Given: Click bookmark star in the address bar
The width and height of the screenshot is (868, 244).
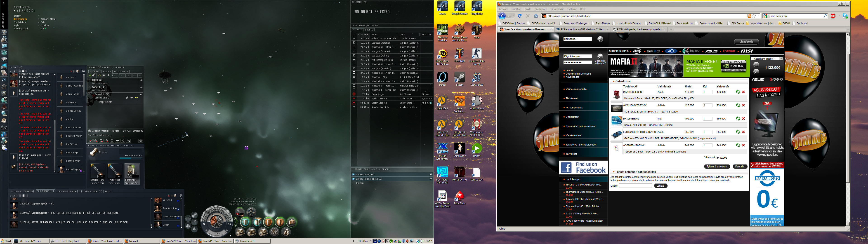Looking at the screenshot, I should tap(753, 16).
